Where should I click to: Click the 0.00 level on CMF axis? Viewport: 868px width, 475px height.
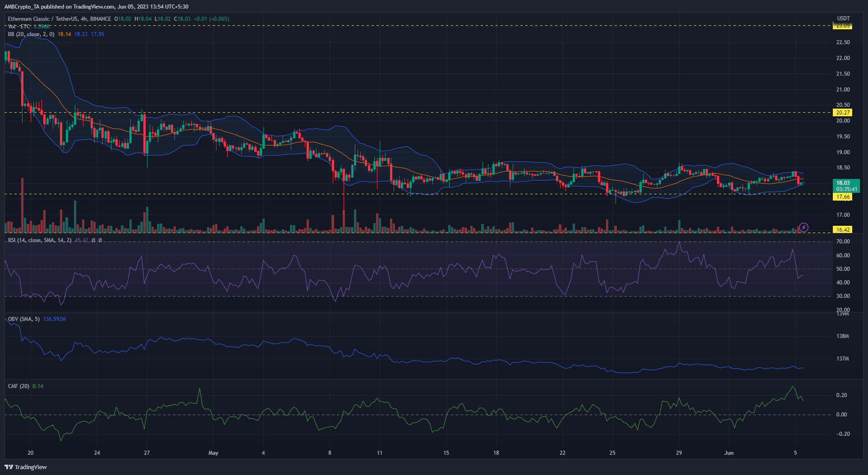pyautogui.click(x=841, y=415)
